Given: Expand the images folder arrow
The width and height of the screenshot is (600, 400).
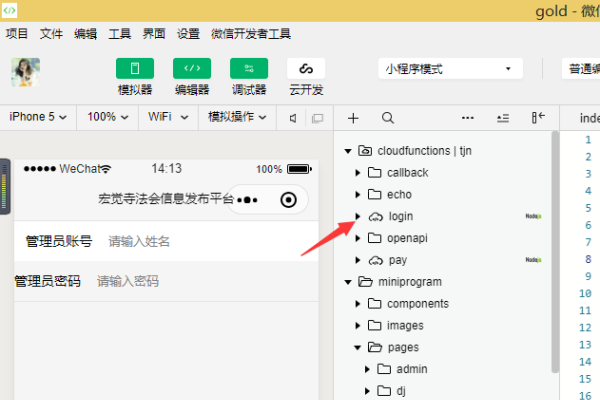Looking at the screenshot, I should 358,325.
